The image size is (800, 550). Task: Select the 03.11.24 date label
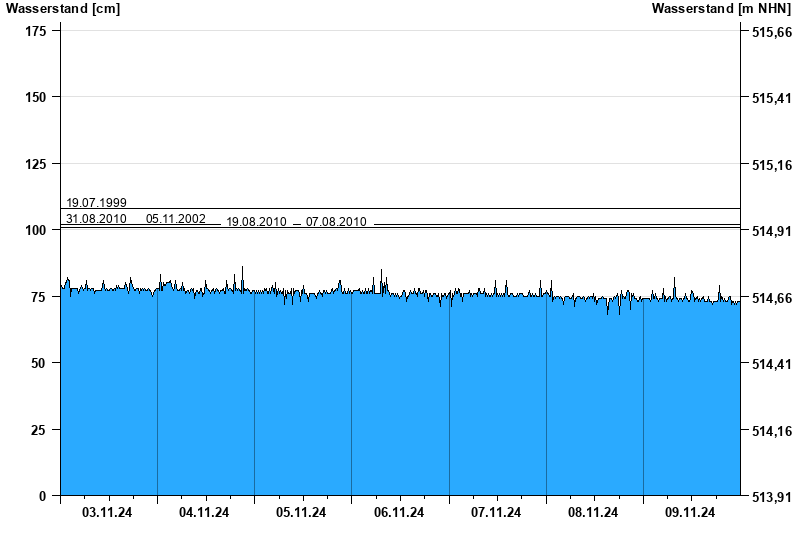pyautogui.click(x=108, y=513)
